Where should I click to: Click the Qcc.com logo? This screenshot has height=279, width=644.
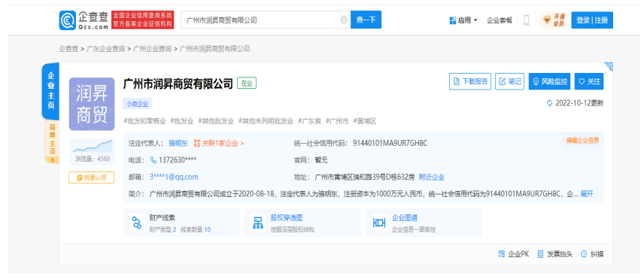84,20
